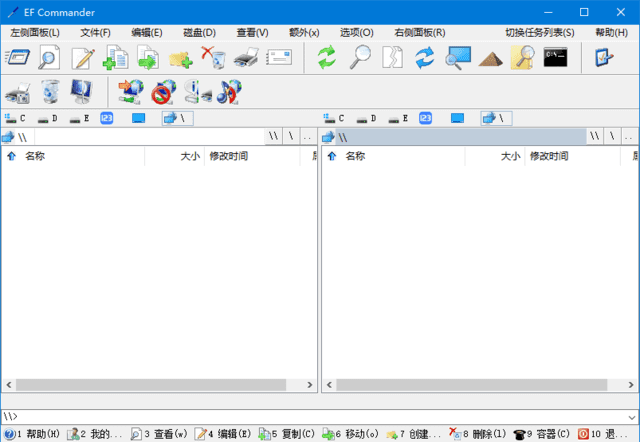
Task: Select drive D in left panel
Action: point(47,118)
